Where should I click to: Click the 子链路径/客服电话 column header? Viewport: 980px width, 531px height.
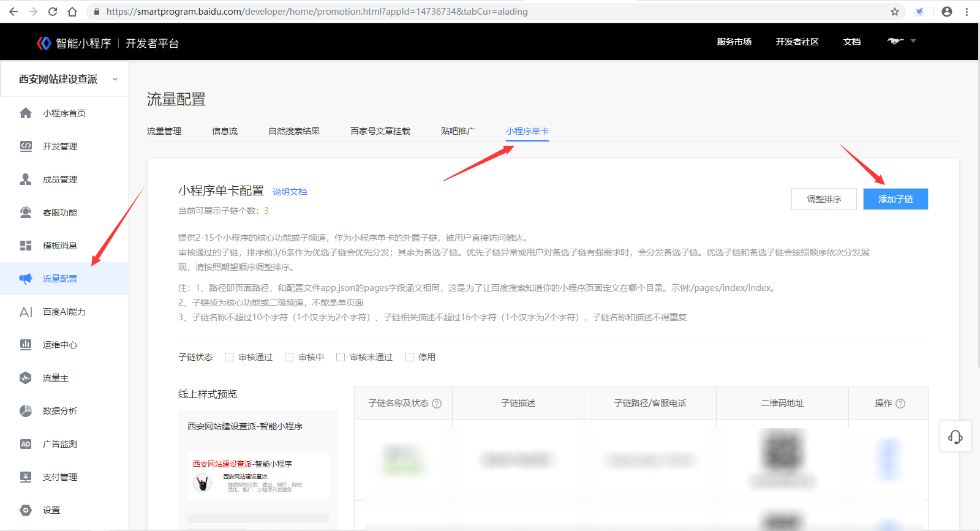coord(650,403)
